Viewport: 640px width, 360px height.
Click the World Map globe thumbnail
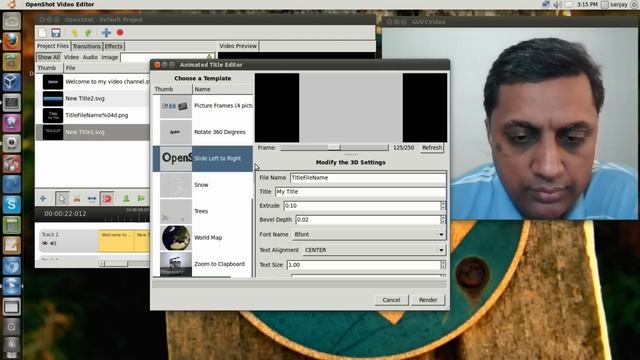pos(176,238)
